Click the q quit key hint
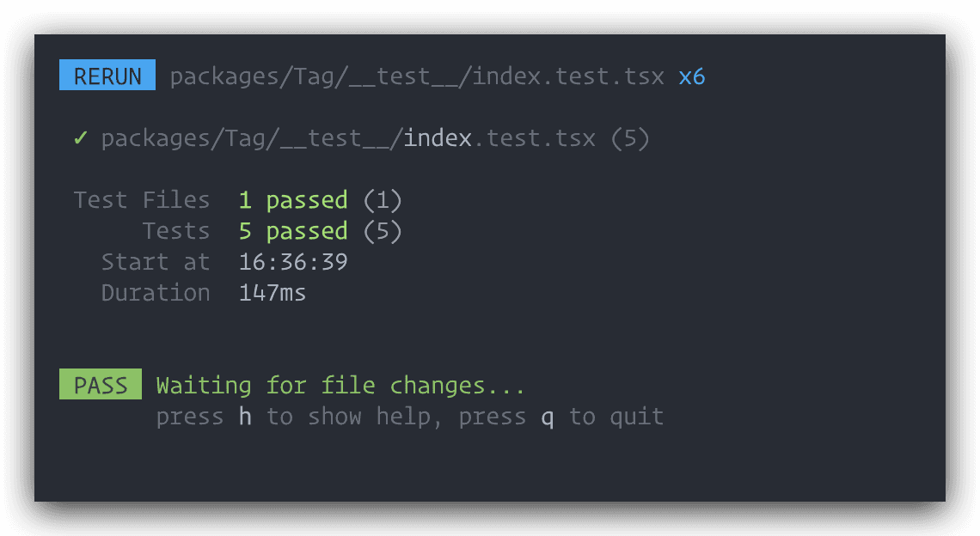Viewport: 980px width, 536px height. [x=548, y=417]
